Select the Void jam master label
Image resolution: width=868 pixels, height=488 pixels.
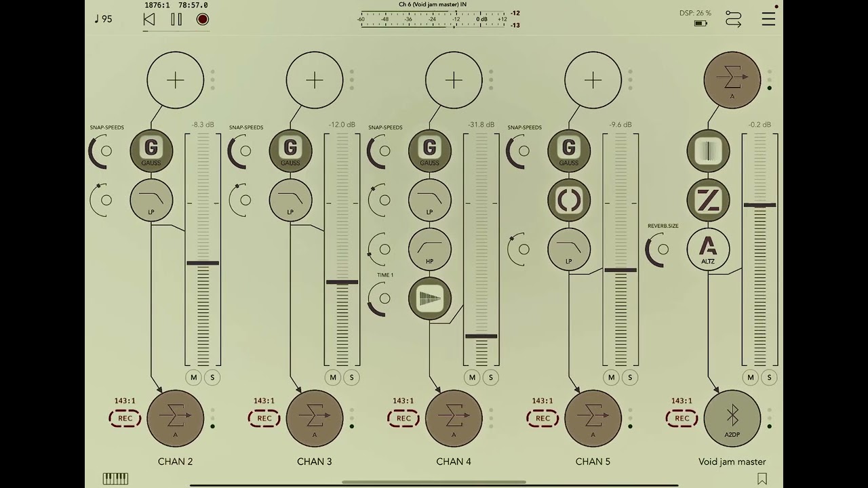732,462
